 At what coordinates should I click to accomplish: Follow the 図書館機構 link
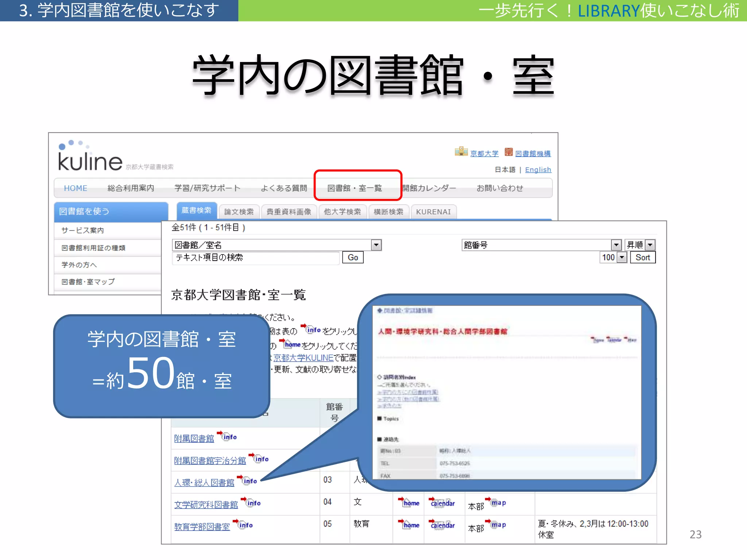pyautogui.click(x=533, y=153)
